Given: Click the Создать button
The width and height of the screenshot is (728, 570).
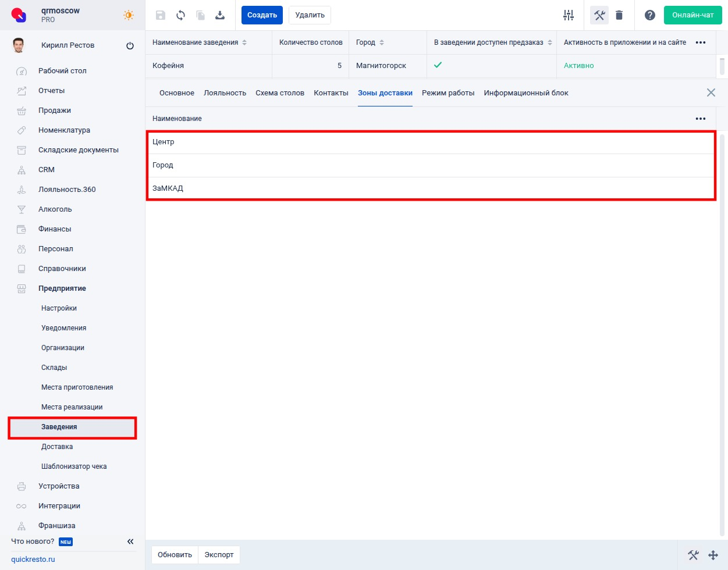Looking at the screenshot, I should (x=262, y=15).
